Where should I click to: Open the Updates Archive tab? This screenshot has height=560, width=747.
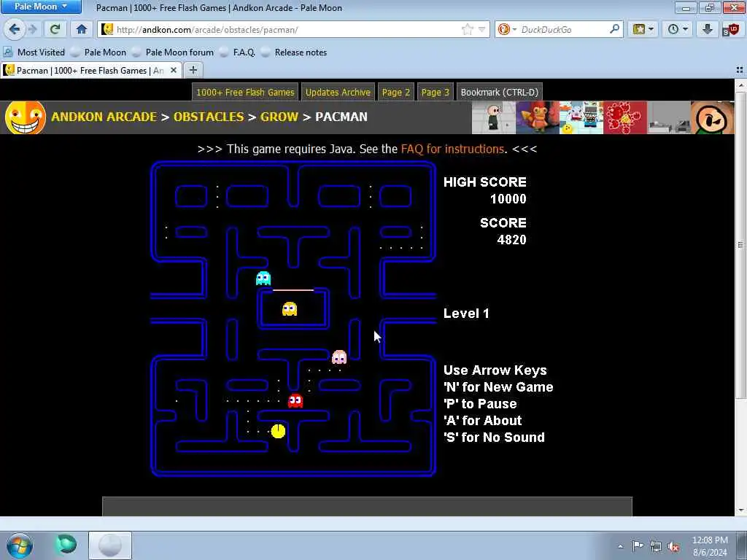pos(338,93)
